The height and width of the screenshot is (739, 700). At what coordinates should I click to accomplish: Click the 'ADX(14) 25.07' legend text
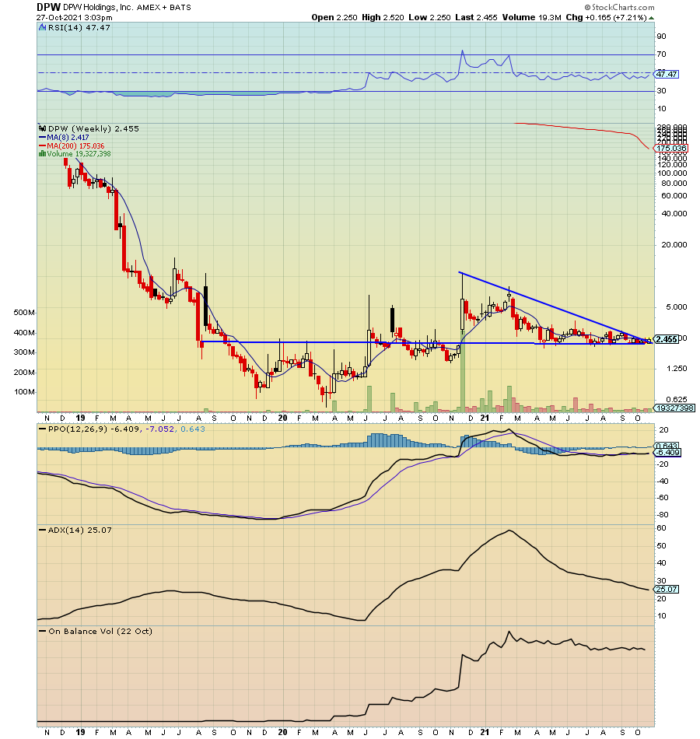click(79, 531)
